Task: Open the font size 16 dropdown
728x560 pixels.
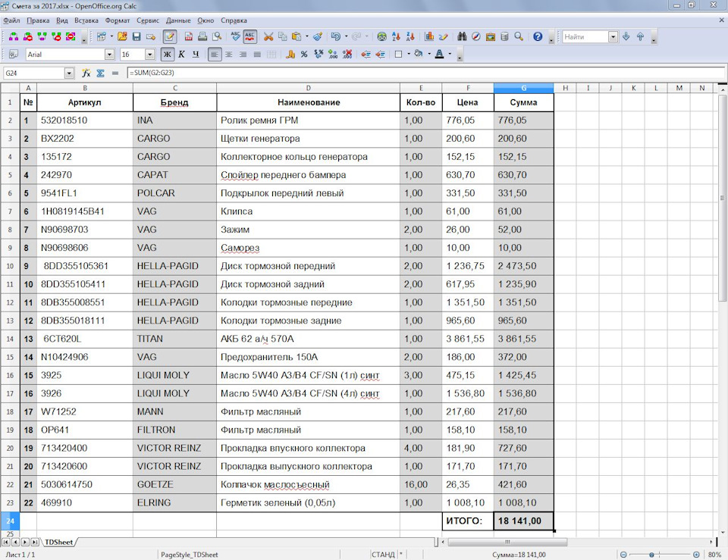Action: 149,55
